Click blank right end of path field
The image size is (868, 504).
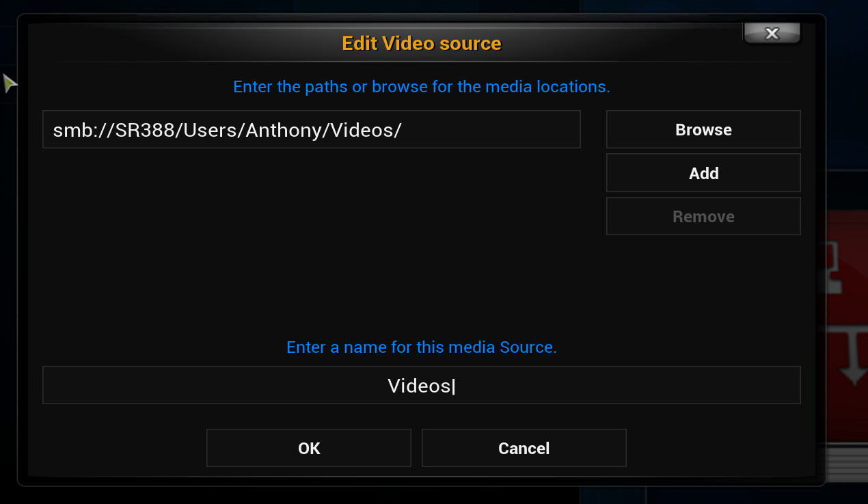pos(513,130)
